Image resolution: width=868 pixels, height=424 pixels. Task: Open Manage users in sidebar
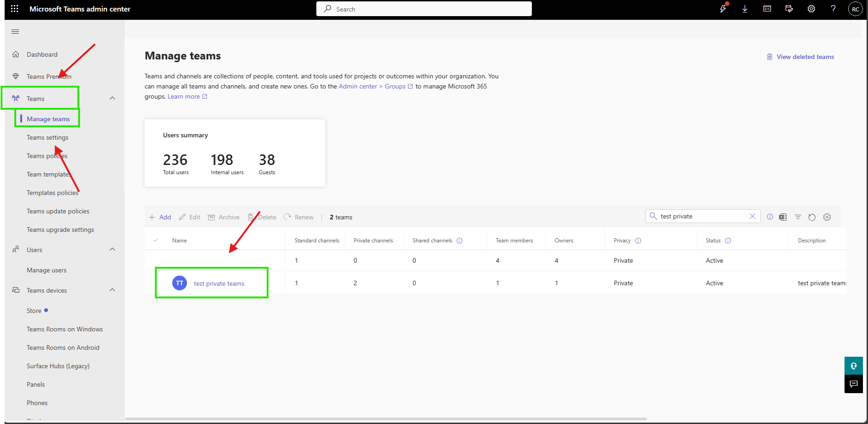[47, 270]
